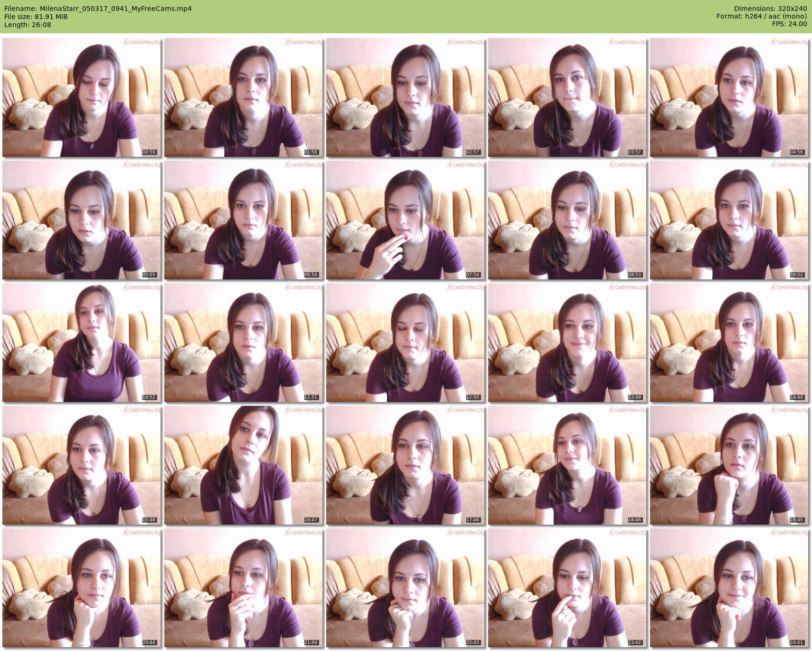The width and height of the screenshot is (812, 651).
Task: Select the thumbnail marked 22:43
Action: point(406,588)
